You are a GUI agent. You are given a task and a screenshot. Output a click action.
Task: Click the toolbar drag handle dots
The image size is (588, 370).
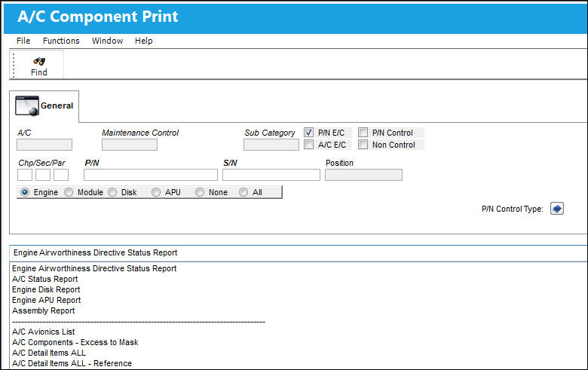(14, 65)
